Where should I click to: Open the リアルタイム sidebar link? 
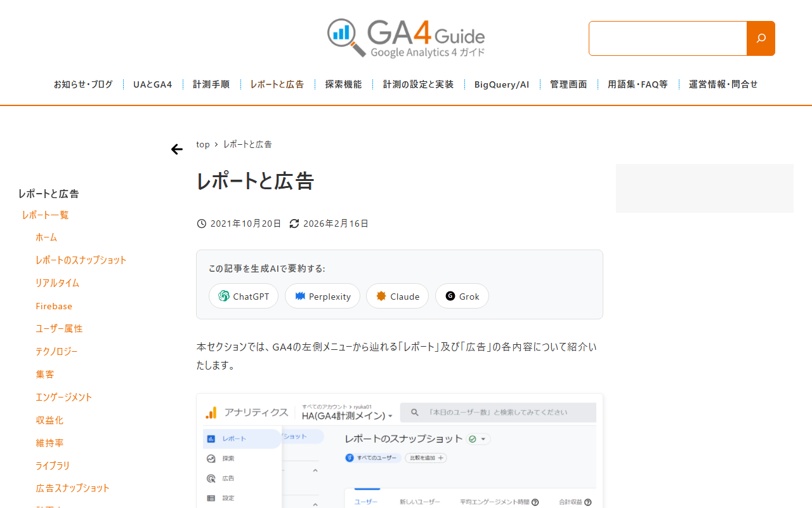(57, 283)
